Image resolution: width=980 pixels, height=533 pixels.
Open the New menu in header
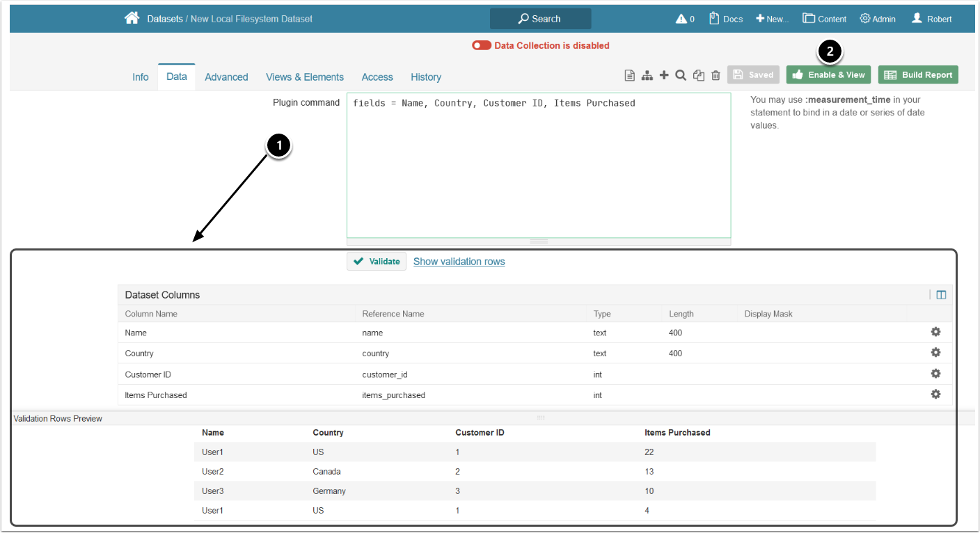(772, 19)
